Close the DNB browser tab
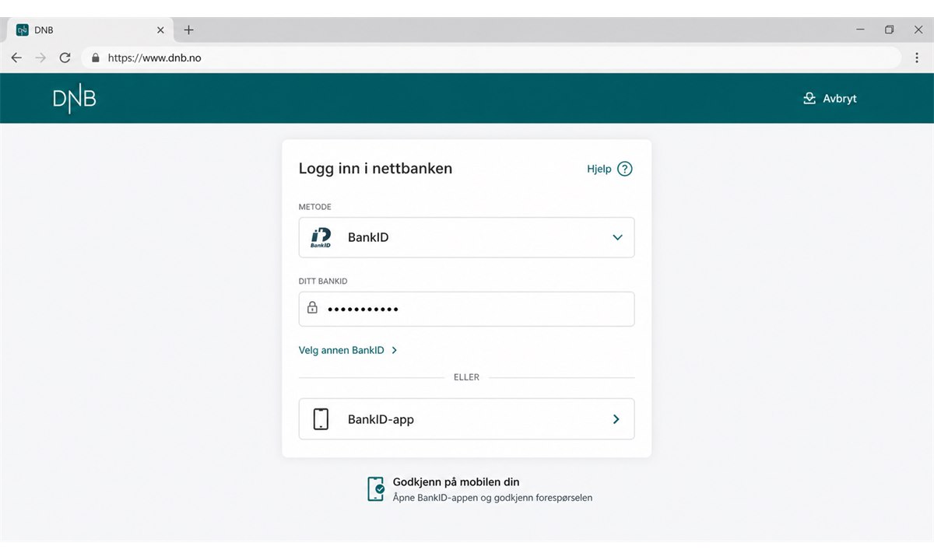The width and height of the screenshot is (934, 560). pyautogui.click(x=160, y=30)
